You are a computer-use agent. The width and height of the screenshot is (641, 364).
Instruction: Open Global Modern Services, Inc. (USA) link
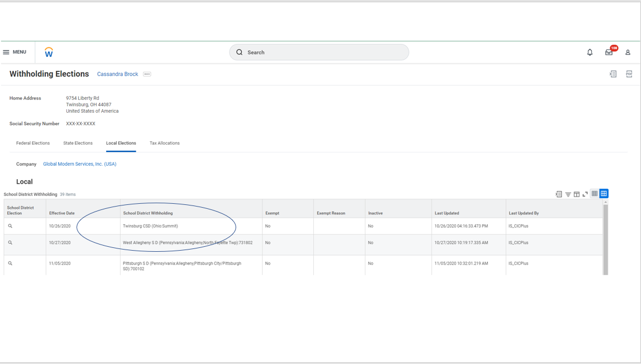79,164
